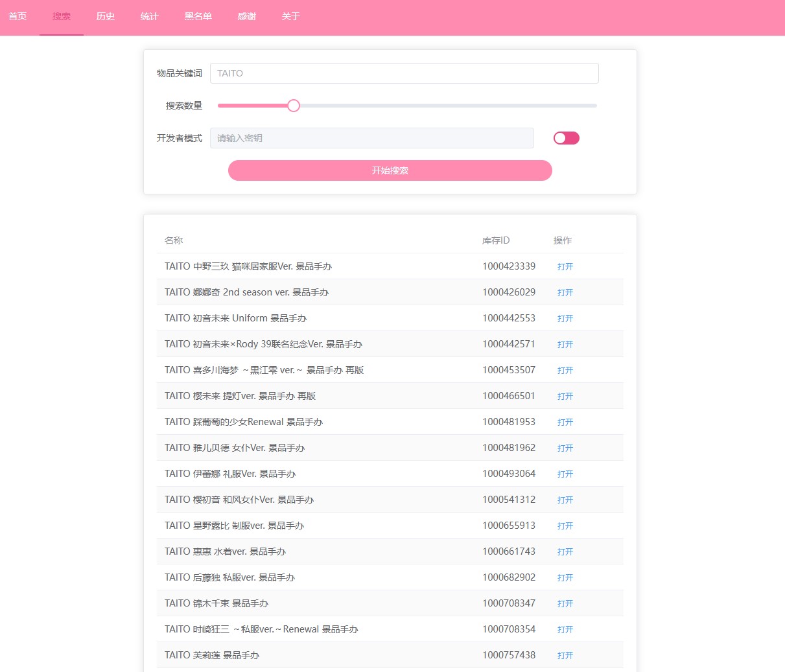The width and height of the screenshot is (785, 672).
Task: Select item name TAITO 惠惠 水着ver.
Action: [226, 551]
